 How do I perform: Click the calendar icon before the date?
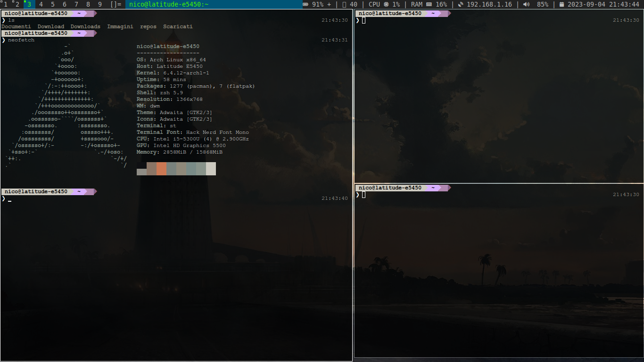pyautogui.click(x=561, y=4)
